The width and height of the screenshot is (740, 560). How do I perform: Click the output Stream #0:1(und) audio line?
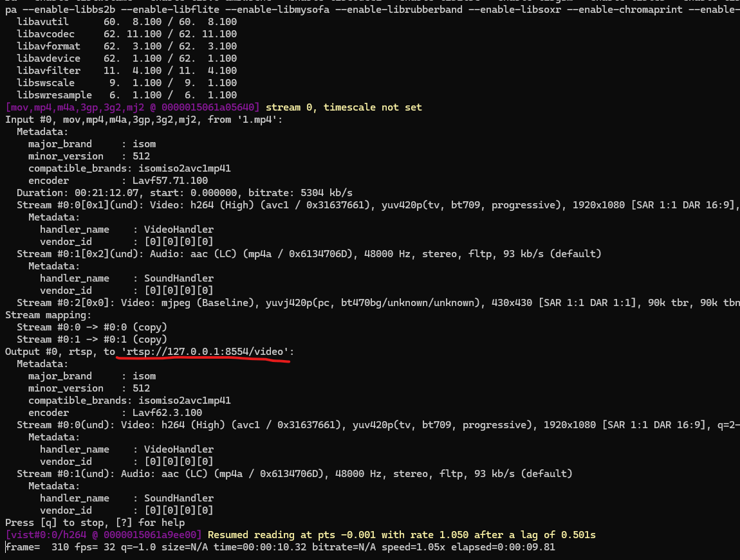tap(295, 474)
